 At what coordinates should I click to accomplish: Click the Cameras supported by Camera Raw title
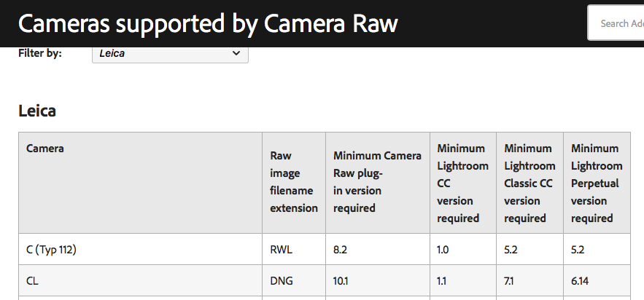click(x=208, y=23)
